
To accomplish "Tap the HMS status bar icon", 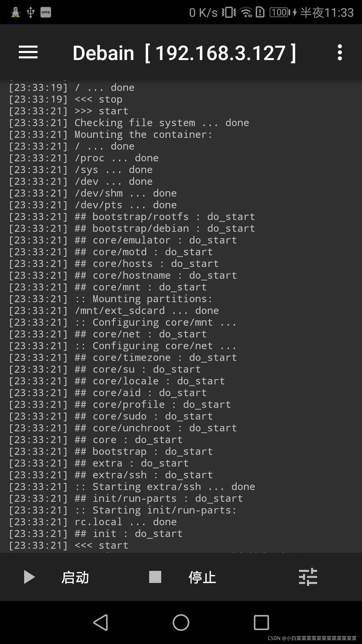I will pos(46,12).
